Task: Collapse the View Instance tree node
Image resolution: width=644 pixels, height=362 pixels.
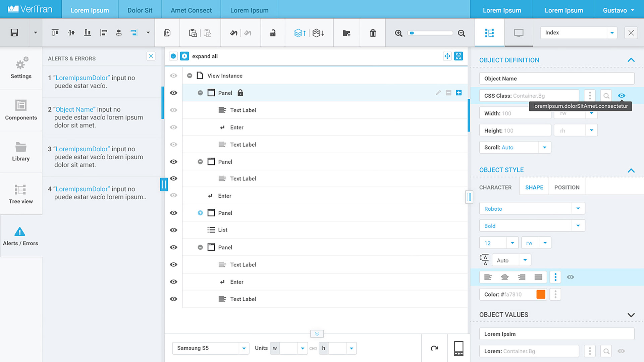Action: 190,75
